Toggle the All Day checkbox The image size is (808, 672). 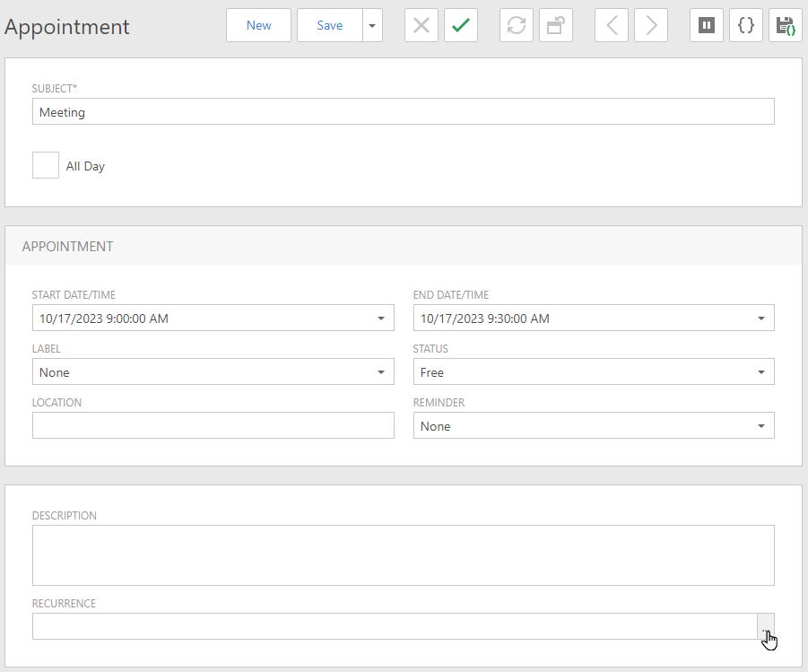point(46,165)
